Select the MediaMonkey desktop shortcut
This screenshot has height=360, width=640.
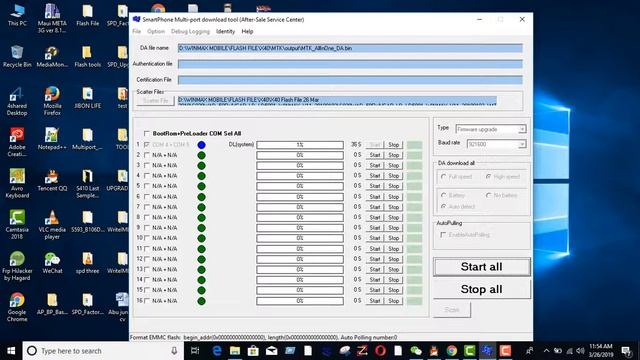(x=52, y=57)
